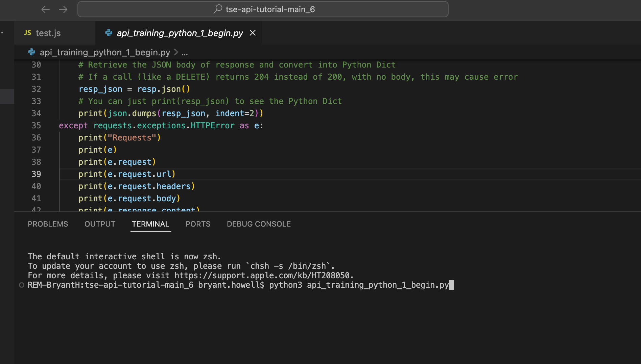This screenshot has height=364, width=641.
Task: Collapse the except block at line 35
Action: pos(51,125)
